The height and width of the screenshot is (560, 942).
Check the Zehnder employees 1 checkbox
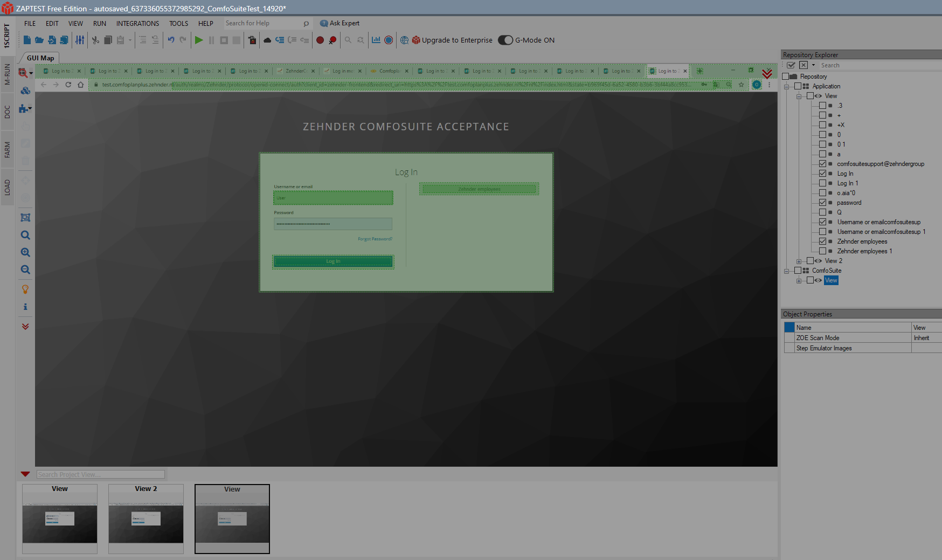tap(822, 251)
